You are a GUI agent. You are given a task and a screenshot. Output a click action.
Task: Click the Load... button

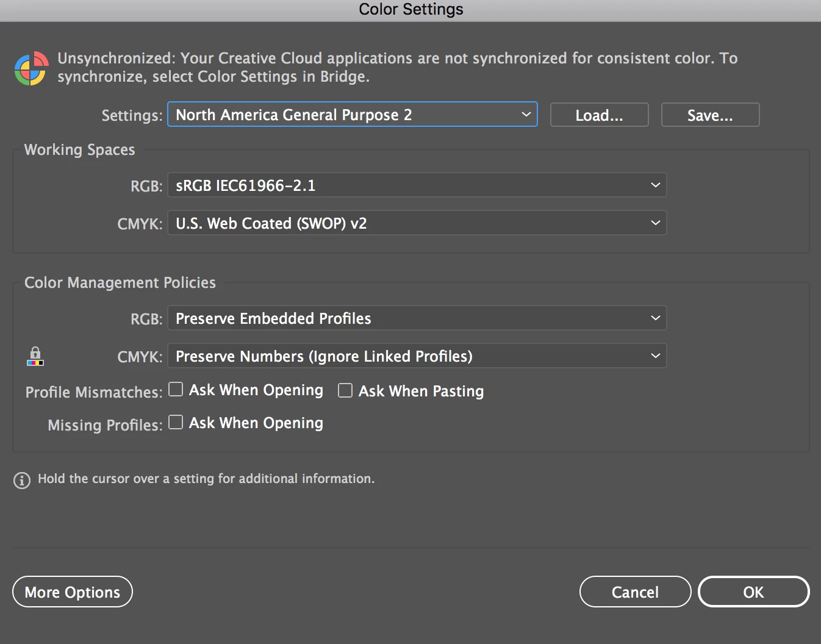coord(600,115)
